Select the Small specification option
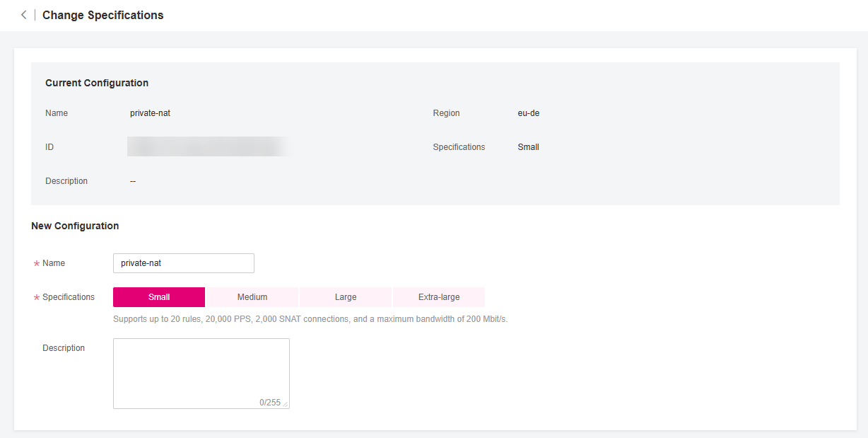 (x=159, y=297)
